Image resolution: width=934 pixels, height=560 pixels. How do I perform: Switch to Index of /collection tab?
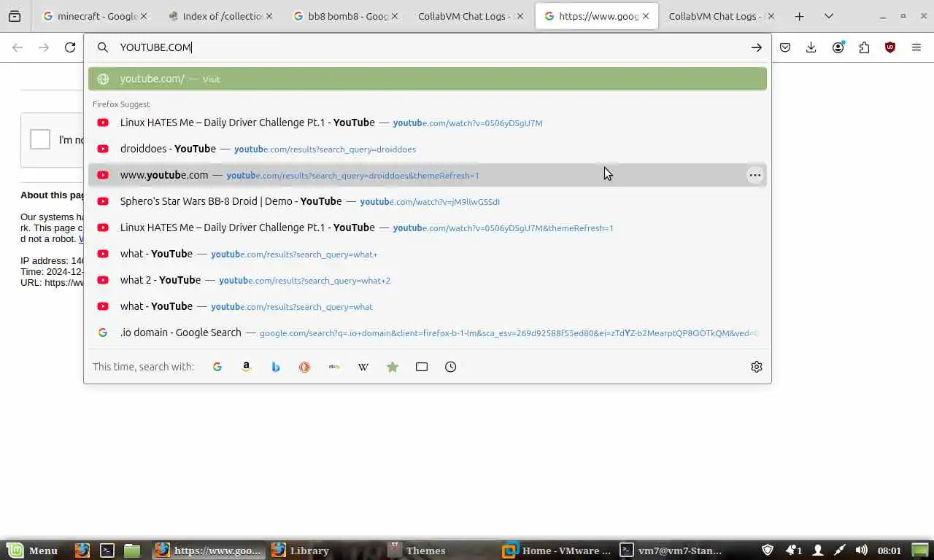[x=220, y=16]
